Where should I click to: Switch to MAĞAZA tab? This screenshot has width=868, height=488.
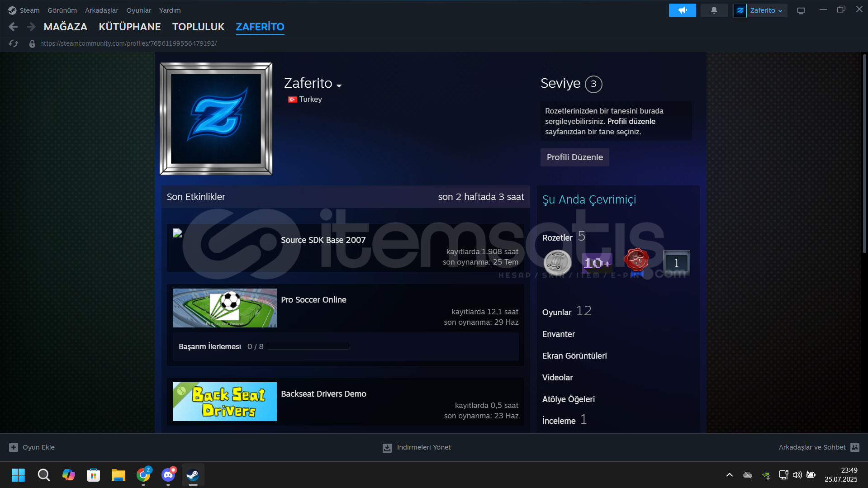point(65,27)
